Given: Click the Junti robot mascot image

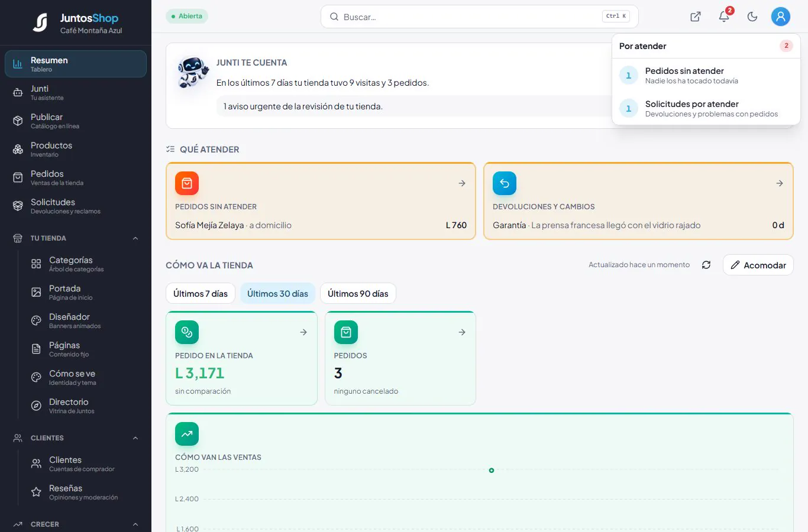Looking at the screenshot, I should (x=193, y=72).
